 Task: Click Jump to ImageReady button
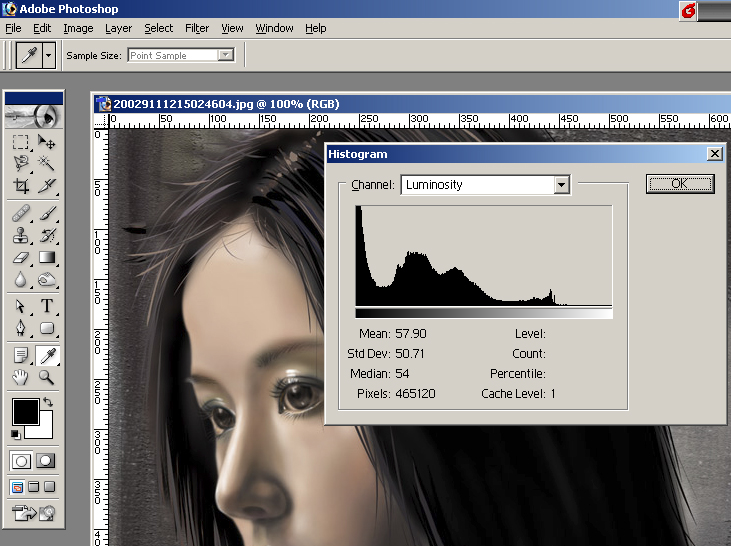pyautogui.click(x=33, y=514)
